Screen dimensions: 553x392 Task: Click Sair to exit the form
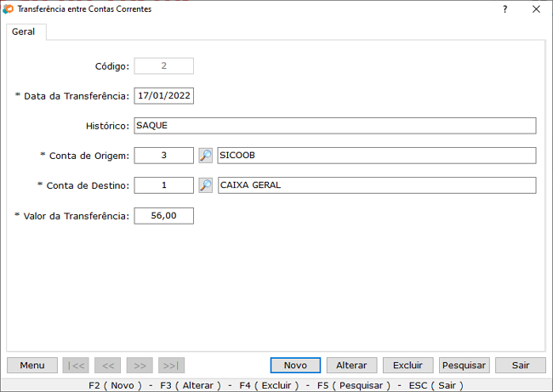pyautogui.click(x=520, y=365)
